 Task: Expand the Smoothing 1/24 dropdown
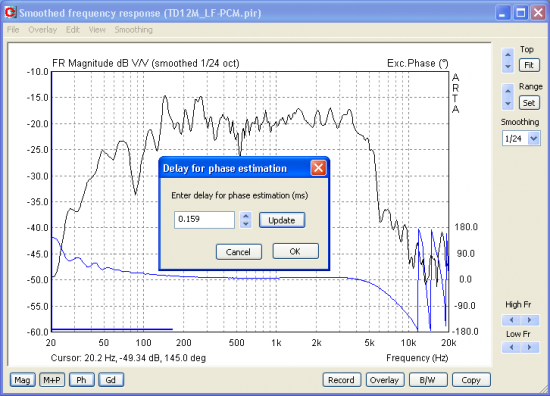(x=534, y=138)
